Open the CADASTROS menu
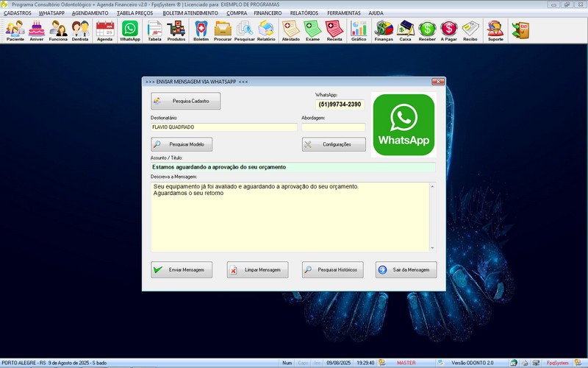The image size is (588, 368). point(18,13)
